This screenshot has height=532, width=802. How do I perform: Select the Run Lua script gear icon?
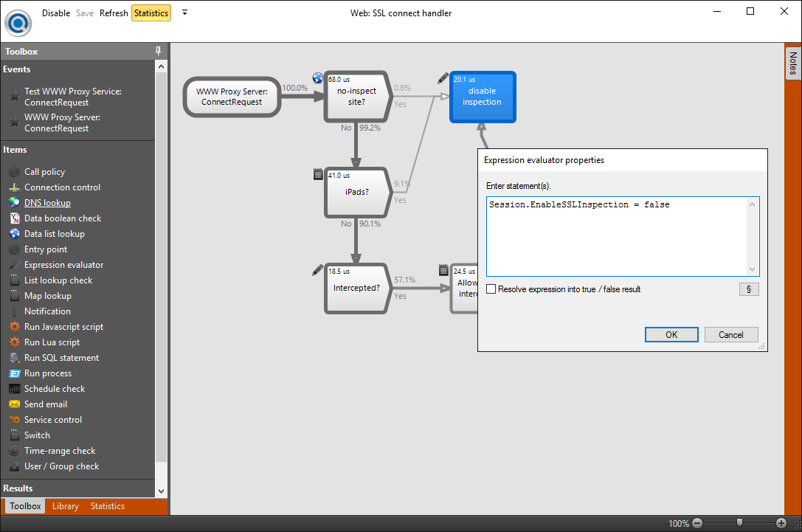[14, 342]
